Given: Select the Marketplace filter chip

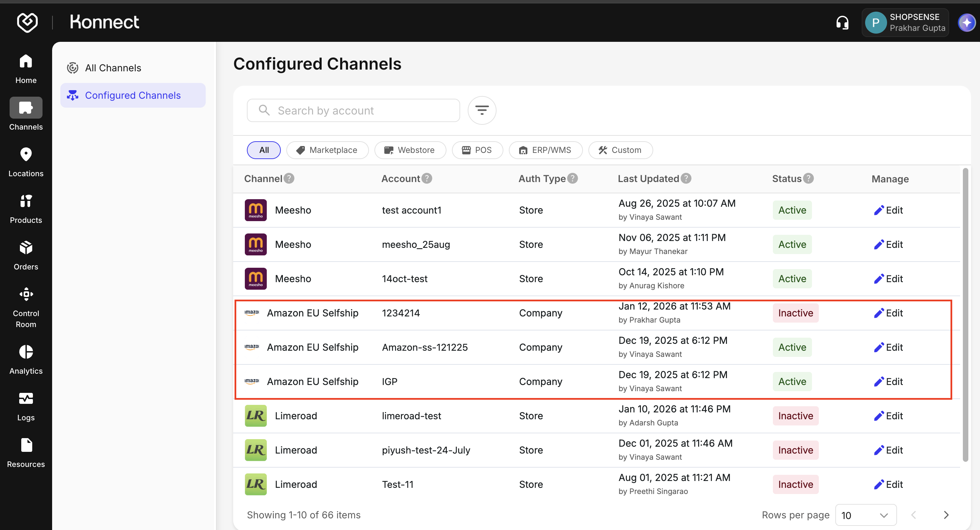Looking at the screenshot, I should point(327,150).
